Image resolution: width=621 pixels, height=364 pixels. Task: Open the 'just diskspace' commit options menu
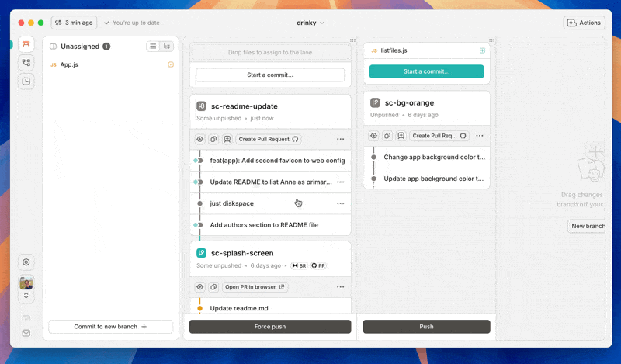pos(340,203)
